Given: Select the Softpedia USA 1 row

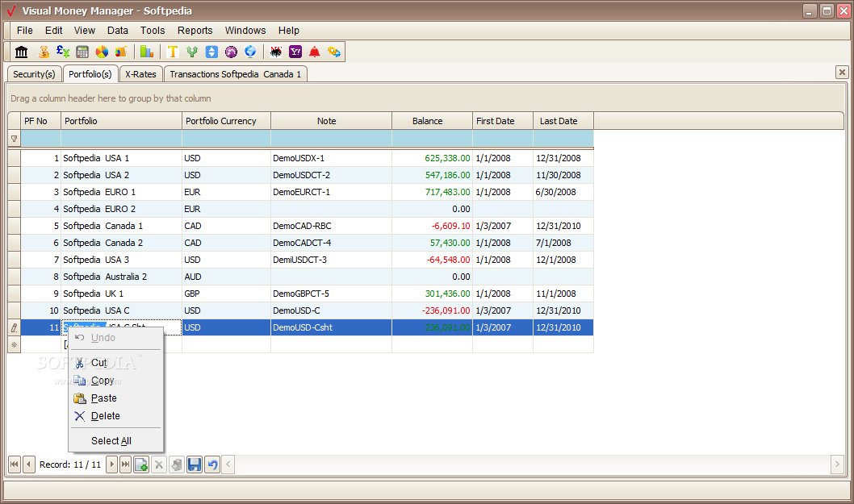Looking at the screenshot, I should pyautogui.click(x=300, y=158).
